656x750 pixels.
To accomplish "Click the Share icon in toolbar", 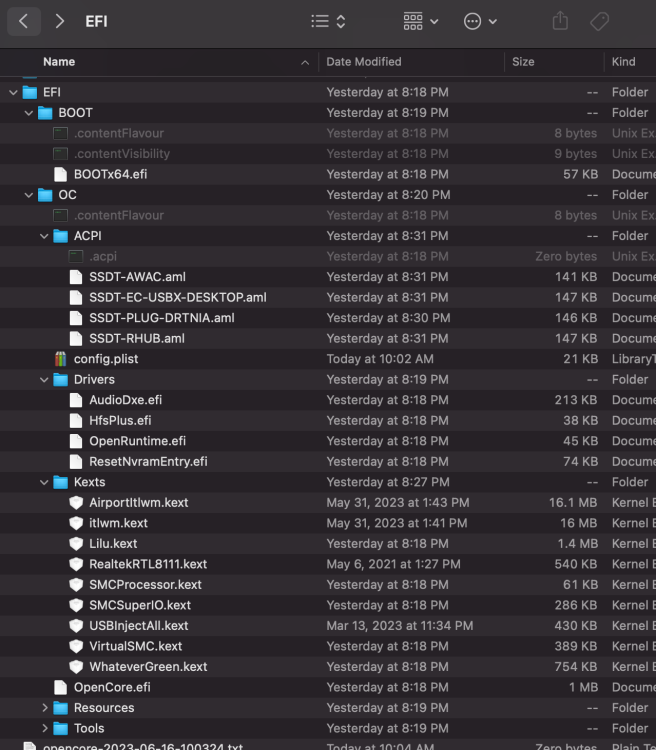I will coord(560,21).
